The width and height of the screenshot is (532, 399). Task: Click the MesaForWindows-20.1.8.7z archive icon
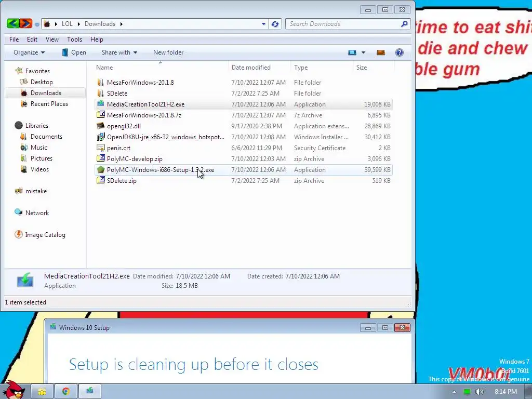(x=100, y=115)
